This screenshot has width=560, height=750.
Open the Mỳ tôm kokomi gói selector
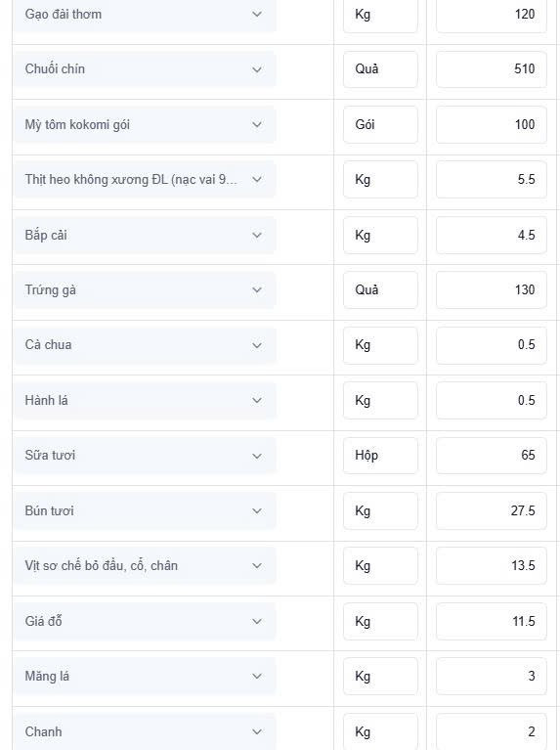coord(144,125)
